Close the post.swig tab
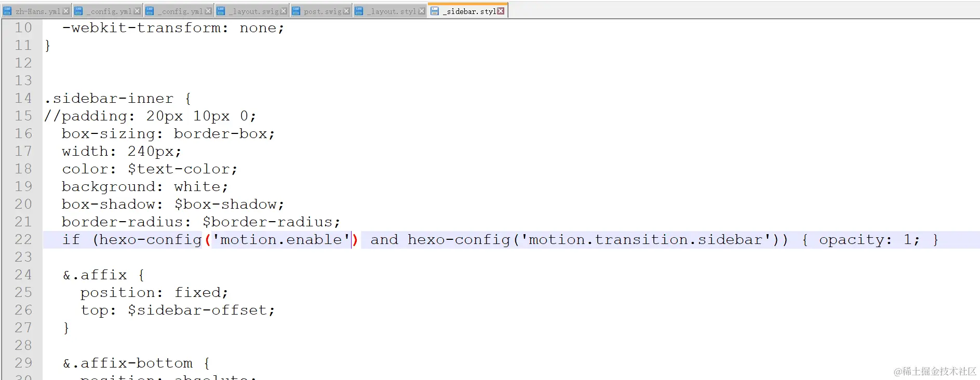The width and height of the screenshot is (980, 380). pos(346,11)
